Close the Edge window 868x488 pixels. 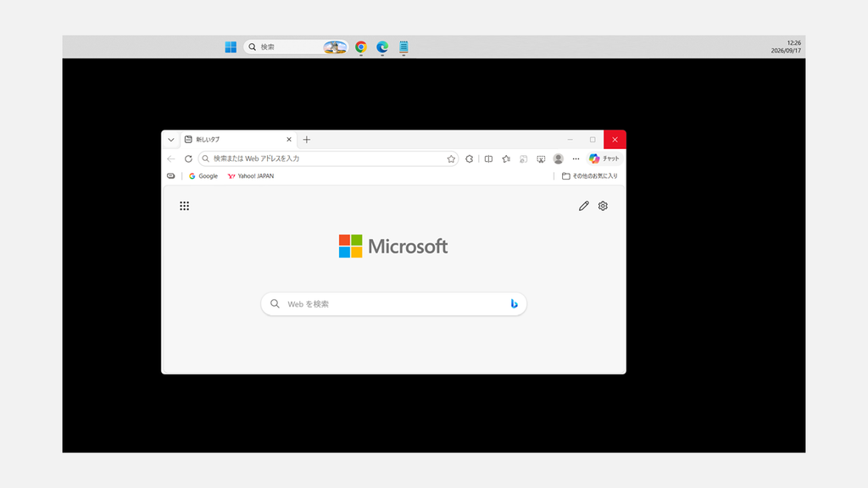[x=615, y=140]
